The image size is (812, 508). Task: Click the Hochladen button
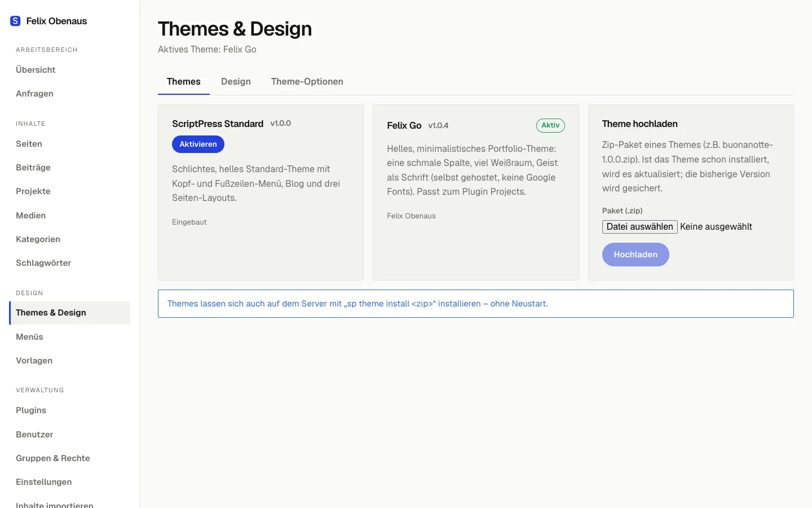pyautogui.click(x=636, y=255)
